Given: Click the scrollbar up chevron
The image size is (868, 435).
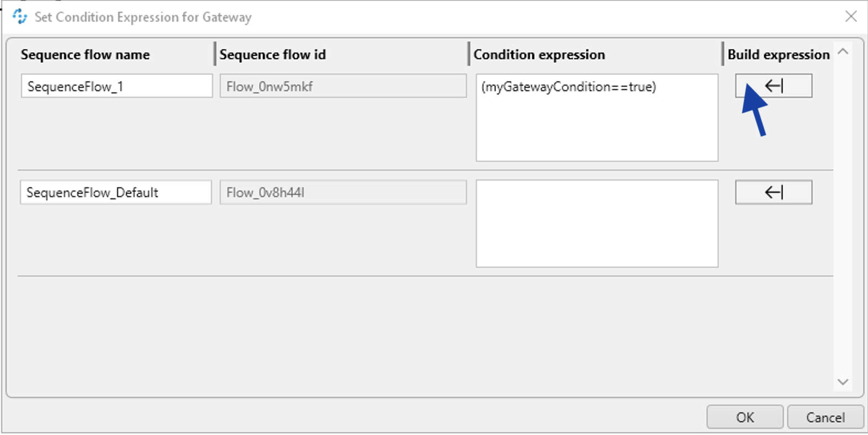Looking at the screenshot, I should tap(843, 51).
